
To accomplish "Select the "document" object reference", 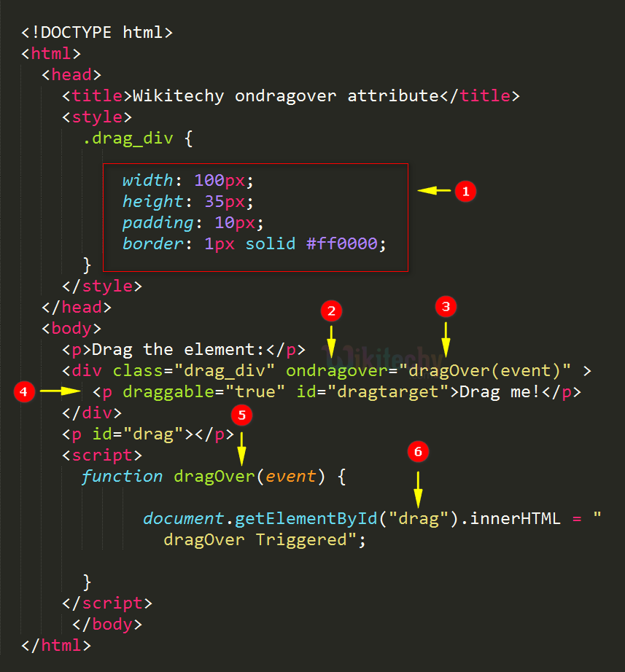I will tap(183, 518).
